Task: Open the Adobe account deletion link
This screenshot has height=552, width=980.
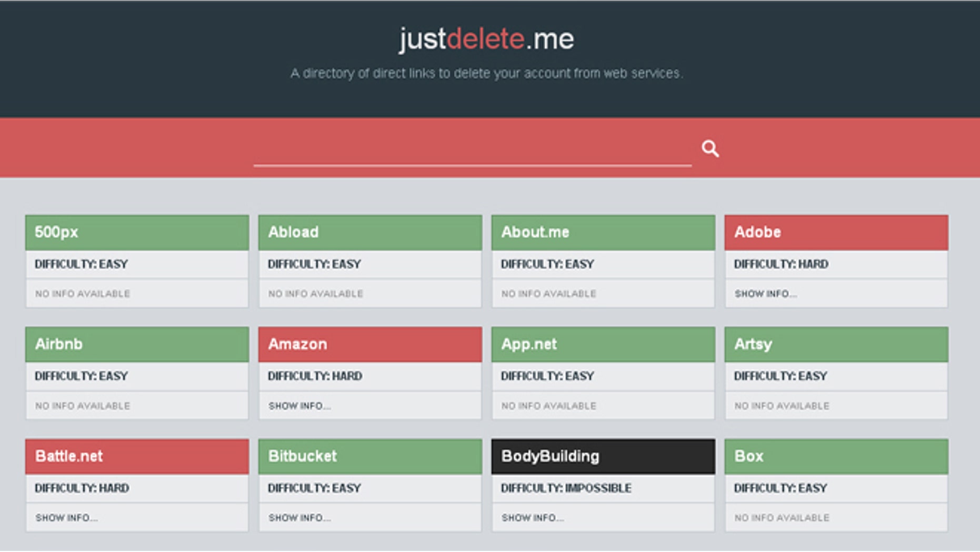Action: point(836,232)
